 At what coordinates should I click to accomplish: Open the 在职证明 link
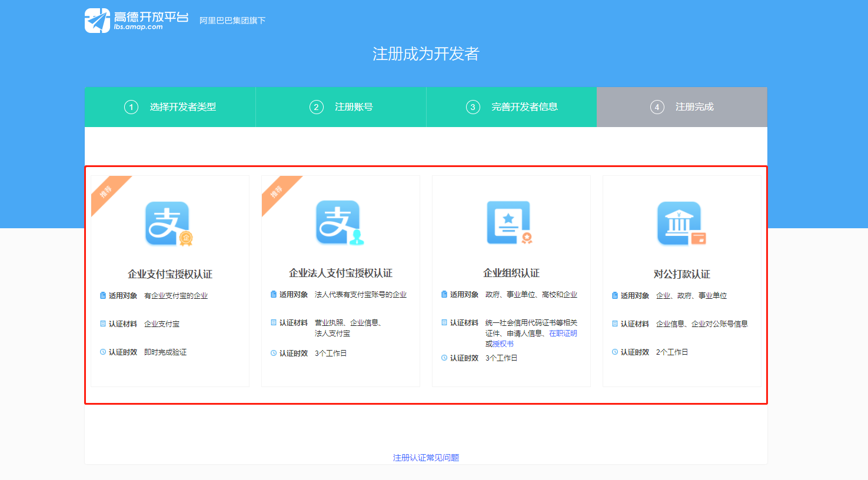coord(563,334)
